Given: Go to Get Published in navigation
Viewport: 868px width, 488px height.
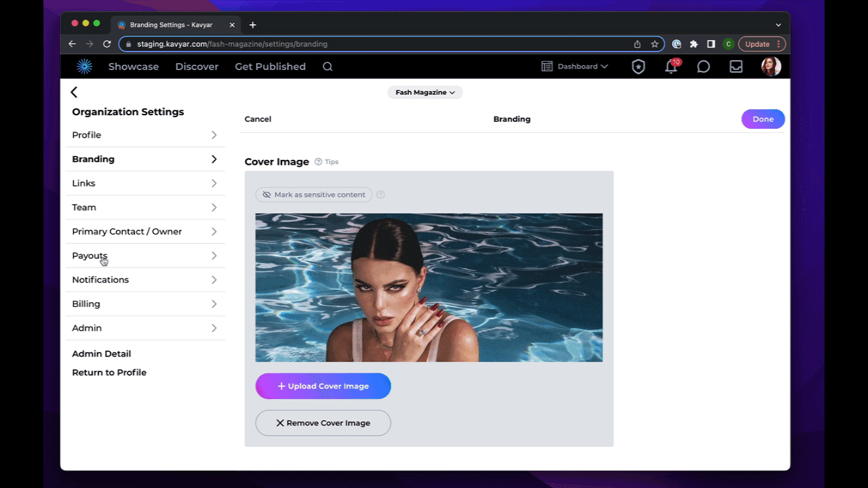Looking at the screenshot, I should click(x=271, y=66).
